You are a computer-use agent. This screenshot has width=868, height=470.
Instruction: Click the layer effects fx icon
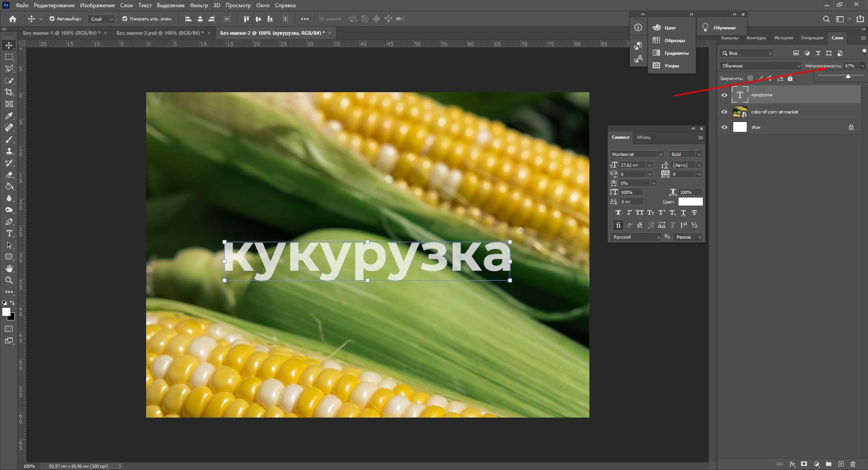792,464
